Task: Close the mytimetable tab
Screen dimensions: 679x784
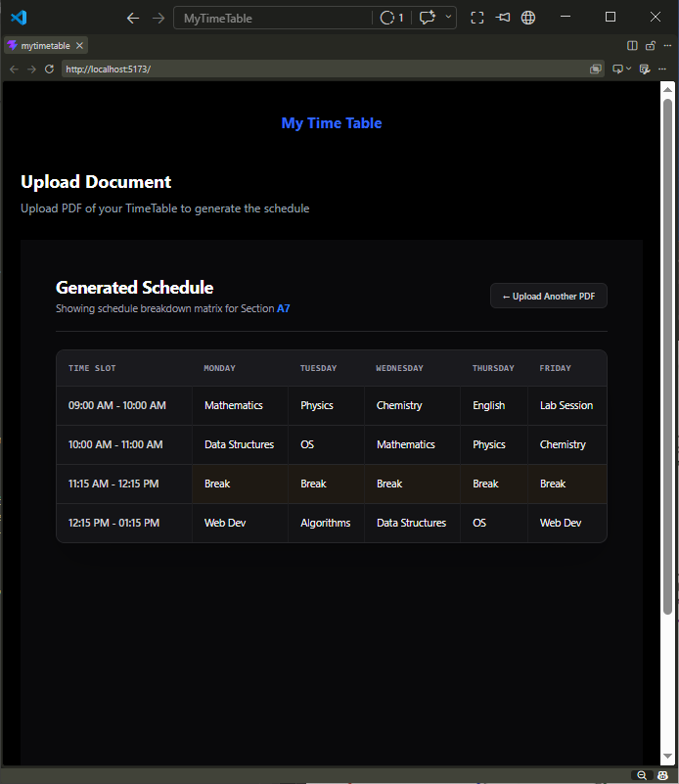Action: point(79,45)
